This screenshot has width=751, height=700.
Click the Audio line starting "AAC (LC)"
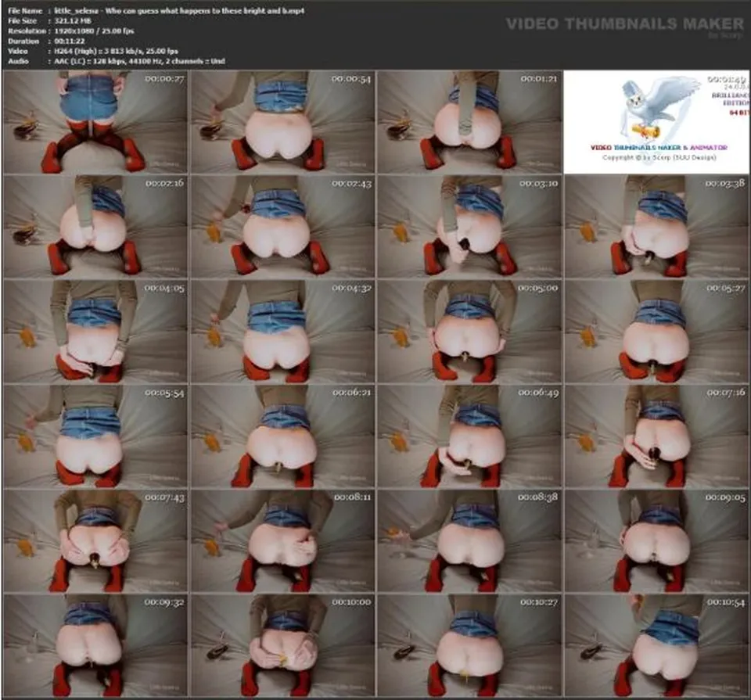tap(140, 61)
